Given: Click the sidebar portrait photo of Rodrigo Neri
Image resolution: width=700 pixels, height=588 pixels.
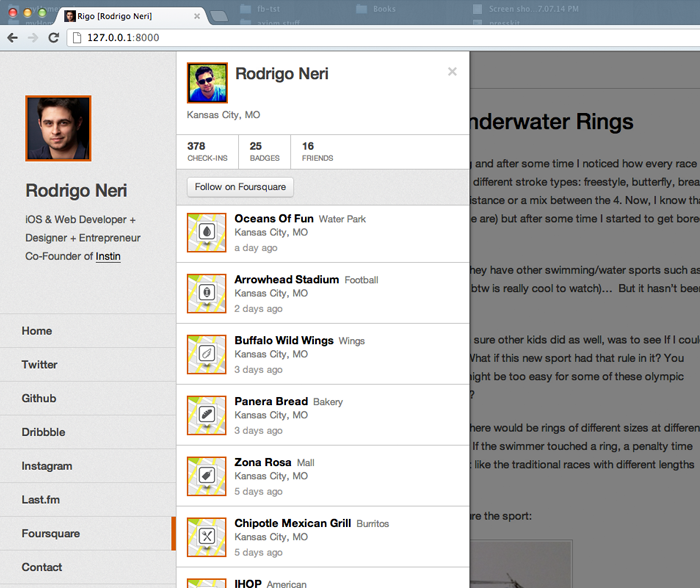Looking at the screenshot, I should 58,128.
